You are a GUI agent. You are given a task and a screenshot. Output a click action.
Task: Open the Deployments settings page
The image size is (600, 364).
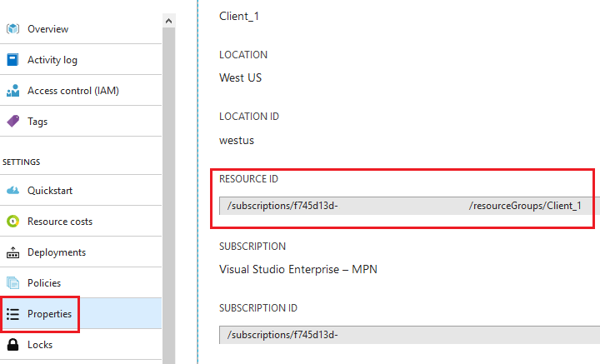81,252
